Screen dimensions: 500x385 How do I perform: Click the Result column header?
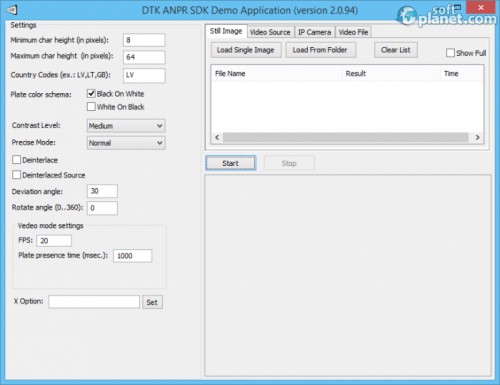point(391,74)
